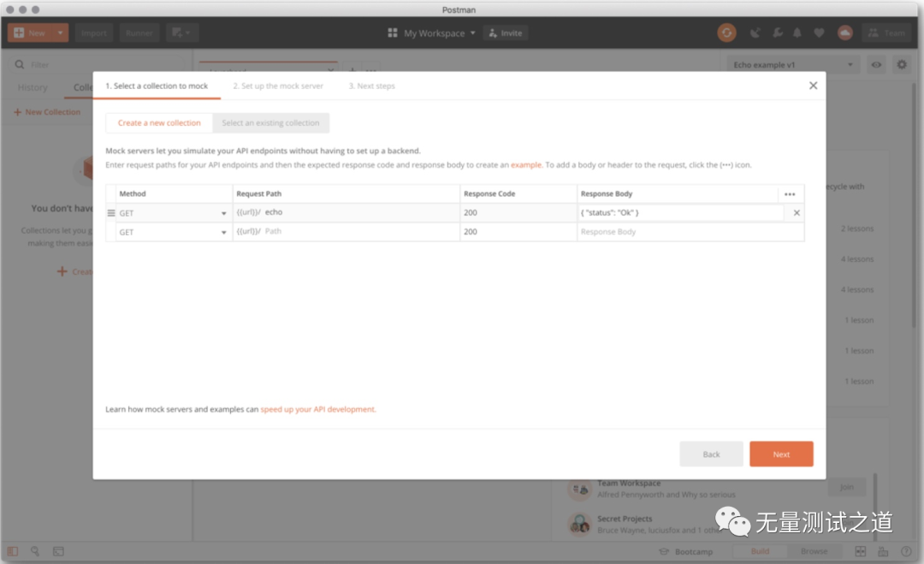
Task: Open My Workspace switcher dropdown
Action: (432, 33)
